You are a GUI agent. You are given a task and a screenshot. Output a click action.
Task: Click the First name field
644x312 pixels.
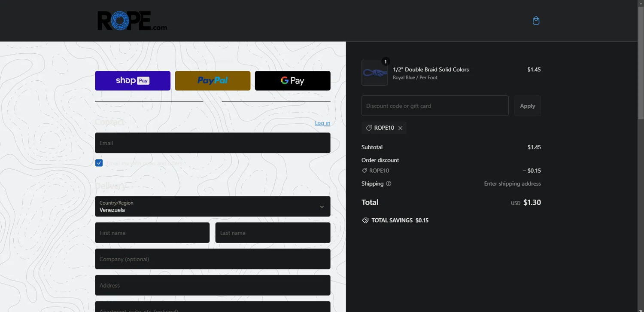[152, 232]
